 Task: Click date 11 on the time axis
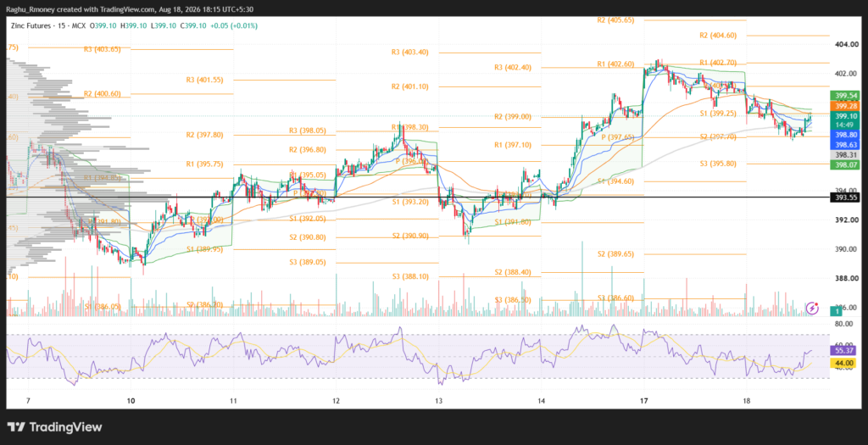(x=233, y=401)
